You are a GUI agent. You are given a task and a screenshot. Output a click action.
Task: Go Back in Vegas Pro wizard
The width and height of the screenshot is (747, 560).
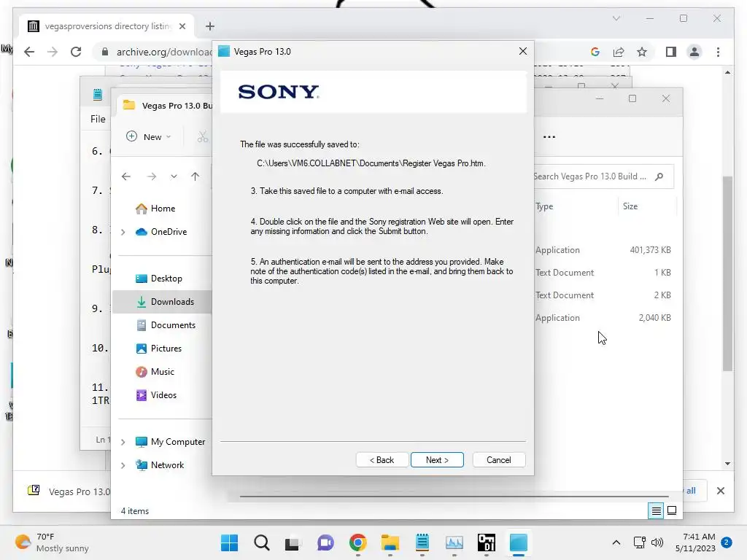382,459
